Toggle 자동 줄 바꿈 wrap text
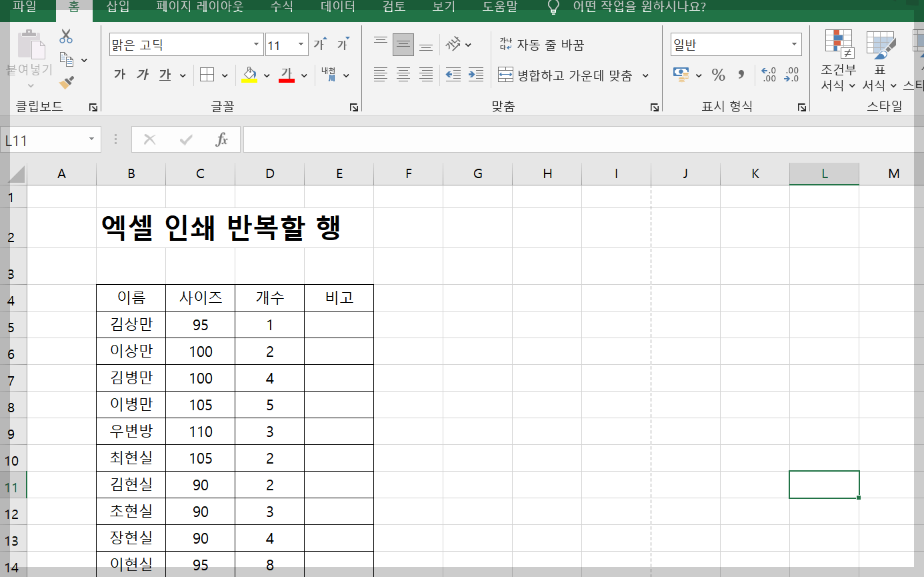This screenshot has width=924, height=577. (x=541, y=45)
